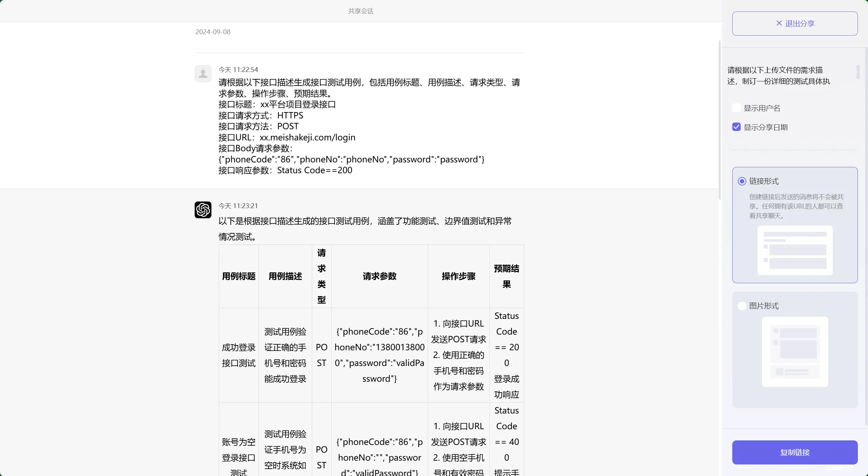Select the 链接形式 radio option
This screenshot has width=868, height=476.
pyautogui.click(x=742, y=181)
